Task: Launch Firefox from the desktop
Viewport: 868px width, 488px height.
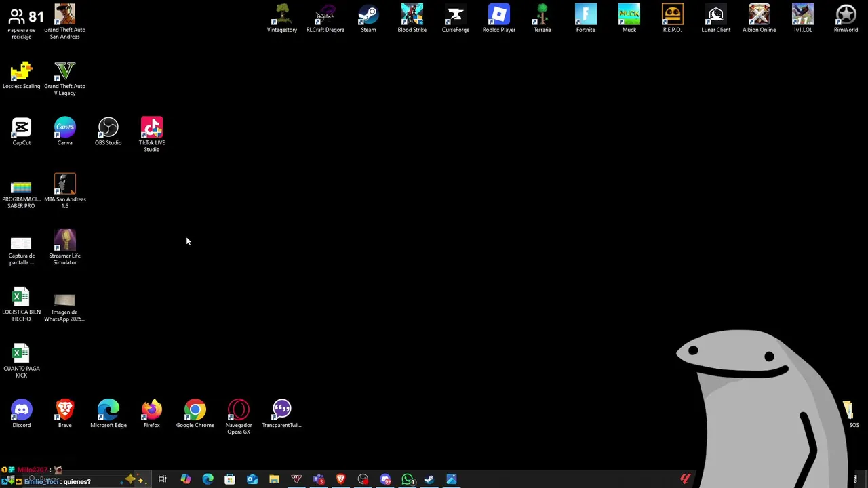Action: pyautogui.click(x=151, y=414)
